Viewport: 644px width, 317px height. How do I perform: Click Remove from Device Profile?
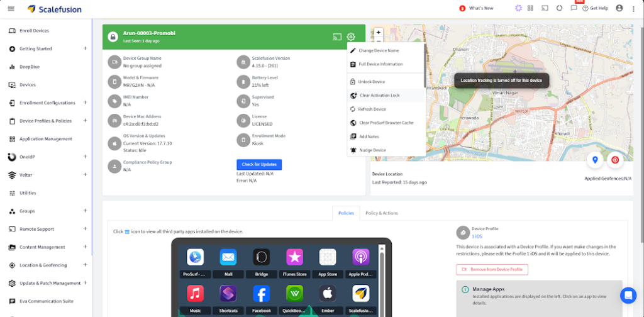pos(492,270)
